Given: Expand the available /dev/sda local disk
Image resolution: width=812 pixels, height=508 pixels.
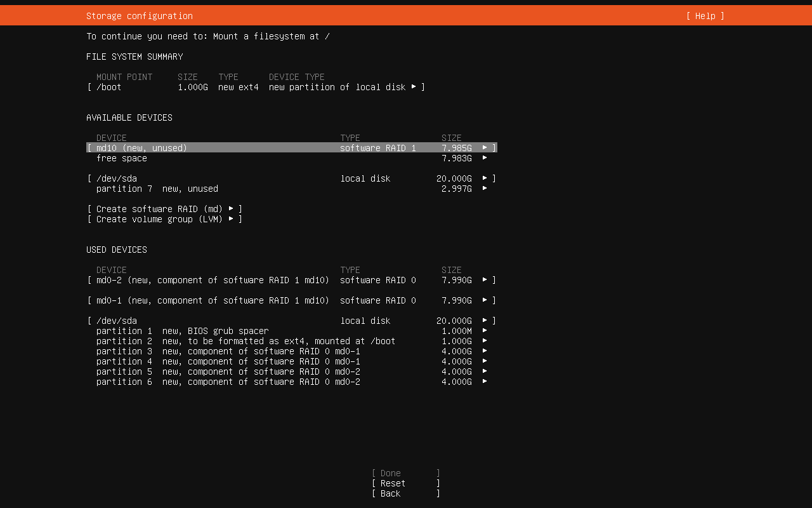Looking at the screenshot, I should [x=291, y=178].
